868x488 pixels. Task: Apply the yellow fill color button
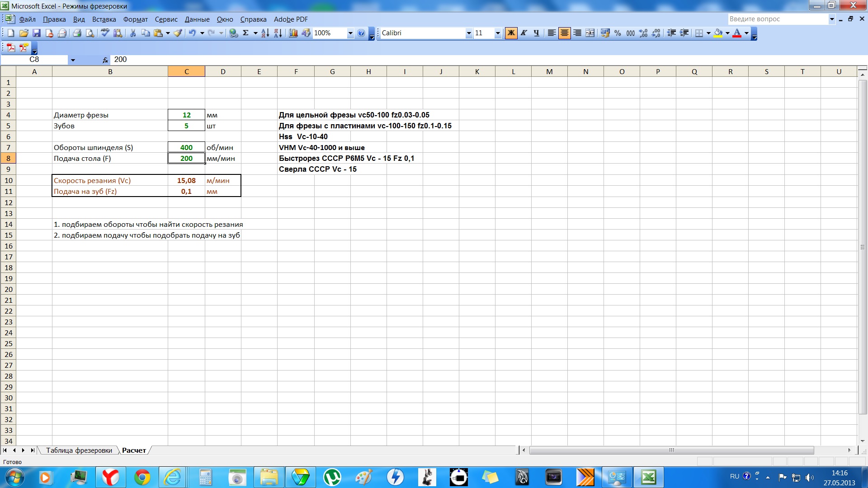718,33
